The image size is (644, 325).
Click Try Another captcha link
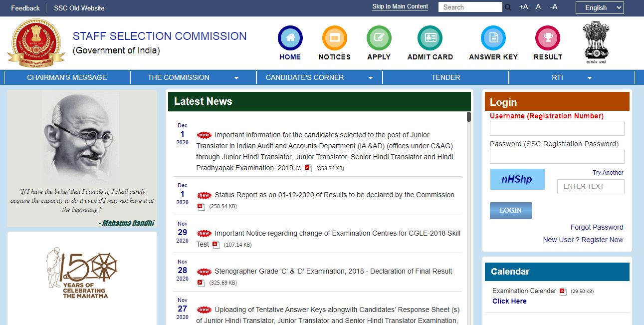608,173
